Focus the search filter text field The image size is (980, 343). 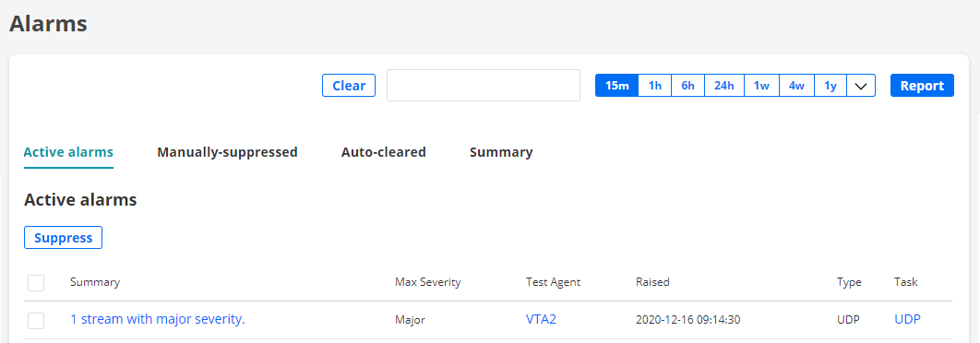coord(484,85)
